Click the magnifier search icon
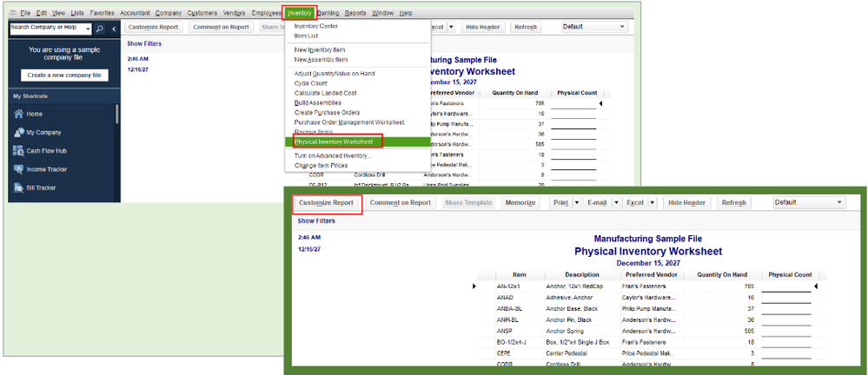This screenshot has height=375, width=868. tap(100, 28)
